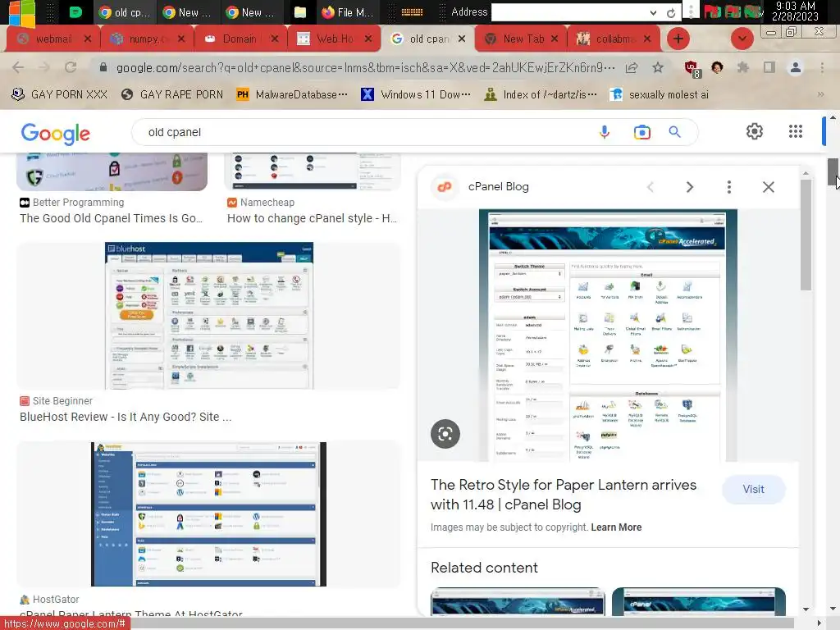Click the URL in the address bar

click(x=365, y=68)
